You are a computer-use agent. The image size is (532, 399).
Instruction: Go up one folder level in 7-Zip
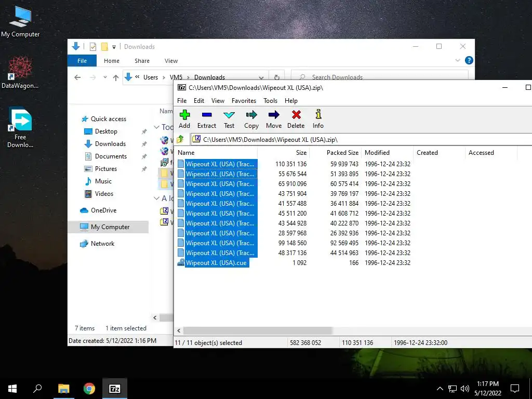(x=180, y=139)
